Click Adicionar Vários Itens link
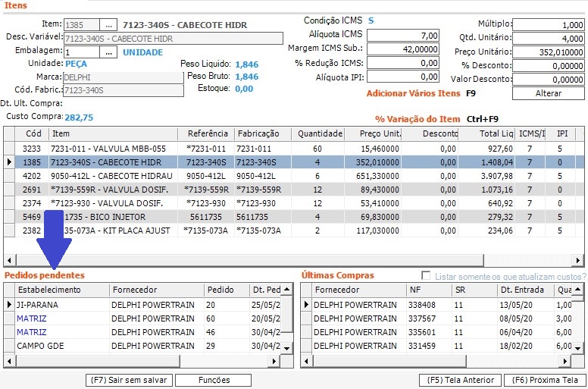Image resolution: width=588 pixels, height=389 pixels. coord(413,93)
